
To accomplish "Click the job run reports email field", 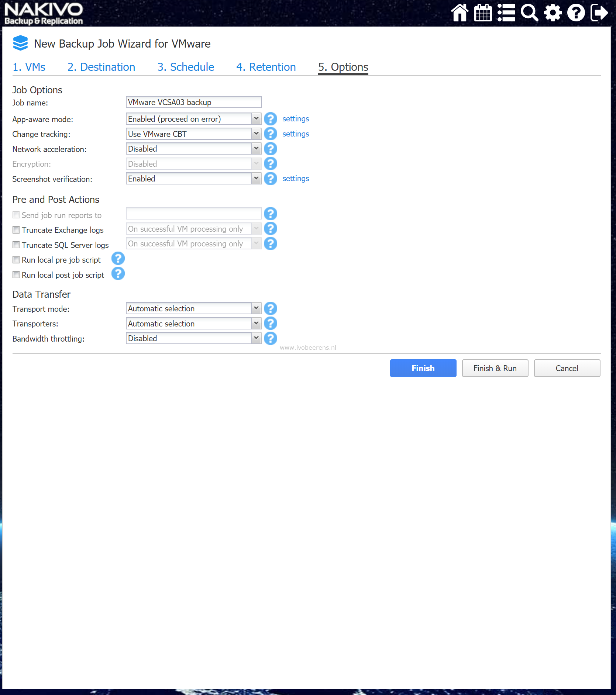I will [193, 214].
